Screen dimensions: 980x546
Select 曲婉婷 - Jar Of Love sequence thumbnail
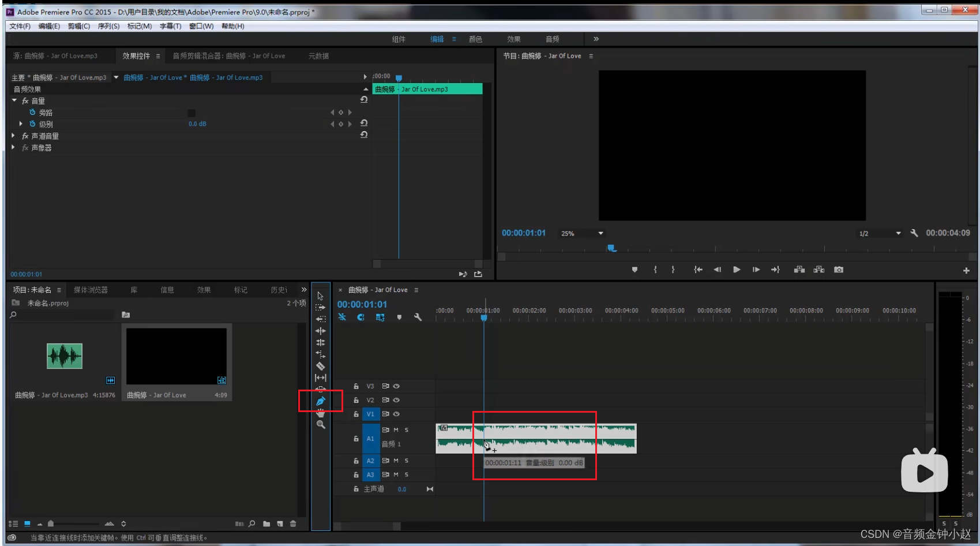[x=177, y=356]
